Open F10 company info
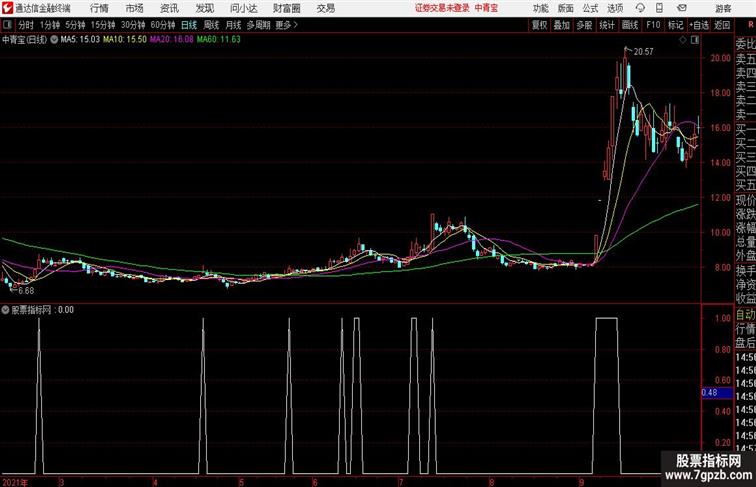The image size is (756, 487). [x=653, y=25]
